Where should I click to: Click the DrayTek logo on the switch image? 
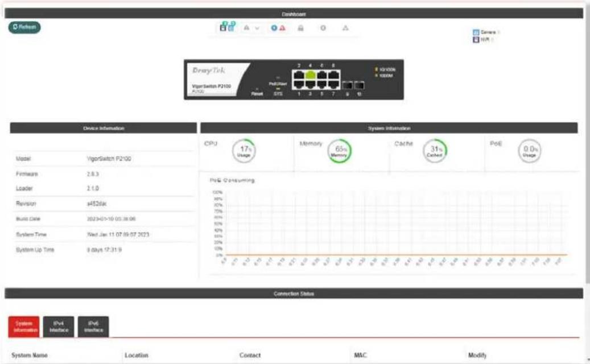pyautogui.click(x=208, y=71)
